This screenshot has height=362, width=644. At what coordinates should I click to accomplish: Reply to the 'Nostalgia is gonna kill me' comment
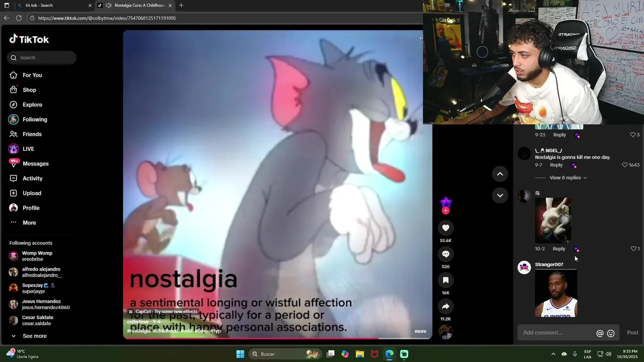click(x=556, y=165)
